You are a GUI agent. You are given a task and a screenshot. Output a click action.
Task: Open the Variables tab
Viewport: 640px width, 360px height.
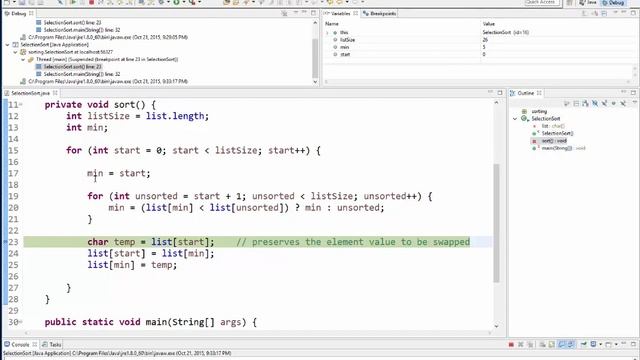pos(341,13)
